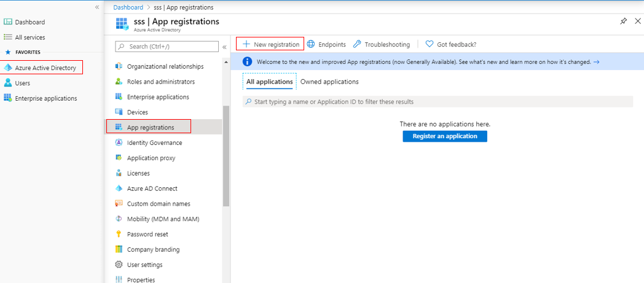Viewport: 644px width, 283px height.
Task: Select Company branding text in menu
Action: (153, 249)
